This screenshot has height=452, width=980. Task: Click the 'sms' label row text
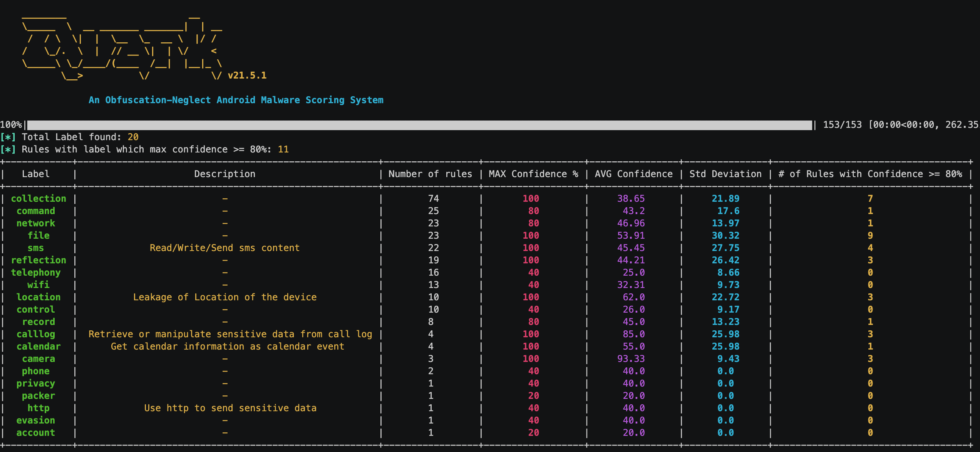(35, 248)
